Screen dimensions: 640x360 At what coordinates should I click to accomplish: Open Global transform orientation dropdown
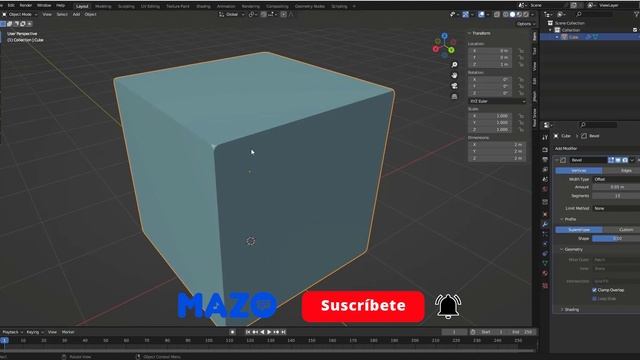coord(231,14)
